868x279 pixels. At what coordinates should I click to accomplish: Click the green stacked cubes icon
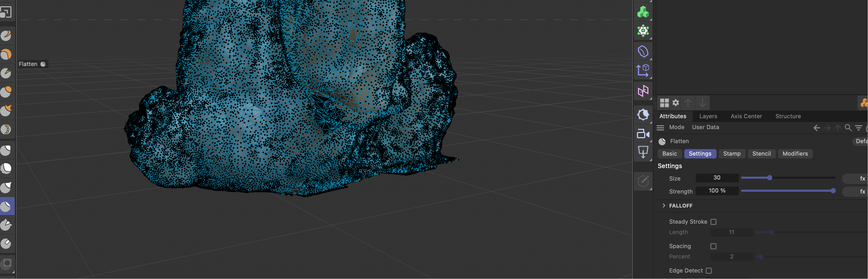click(643, 12)
